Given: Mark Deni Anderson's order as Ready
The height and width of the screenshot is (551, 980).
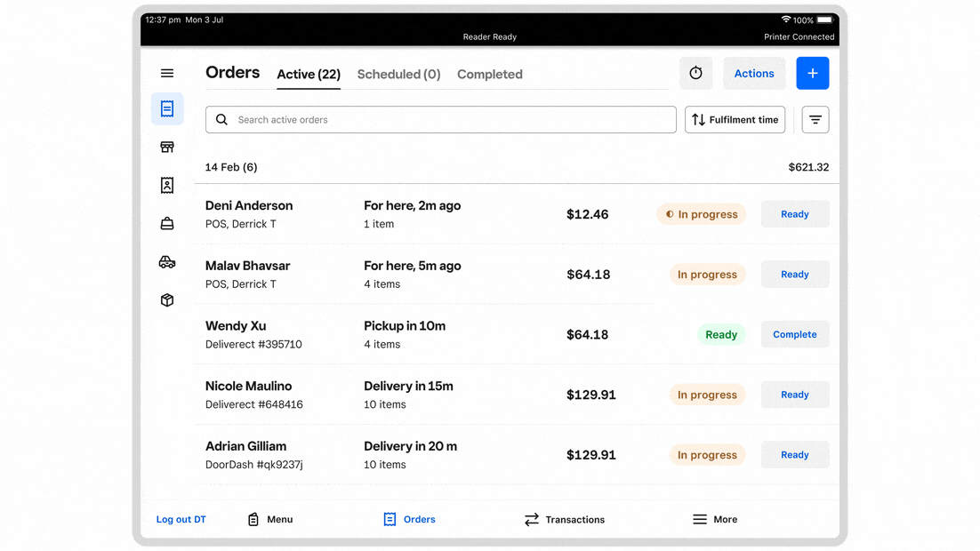Looking at the screenshot, I should (794, 214).
